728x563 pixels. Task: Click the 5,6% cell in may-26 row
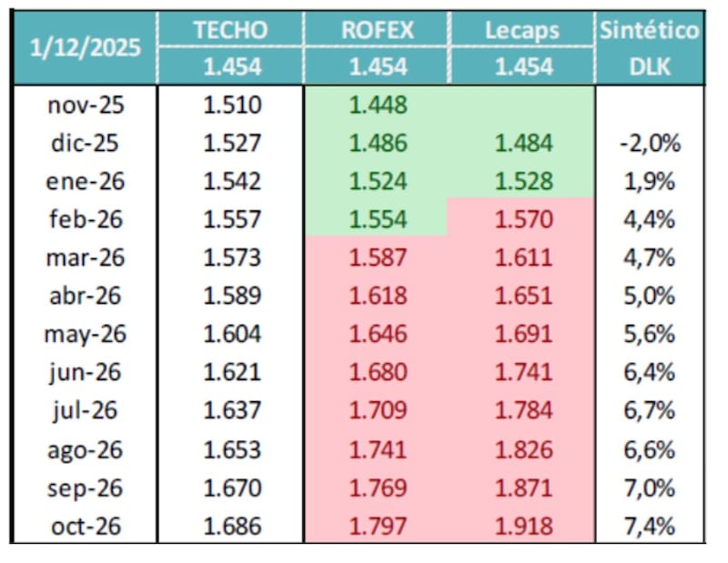pyautogui.click(x=650, y=335)
